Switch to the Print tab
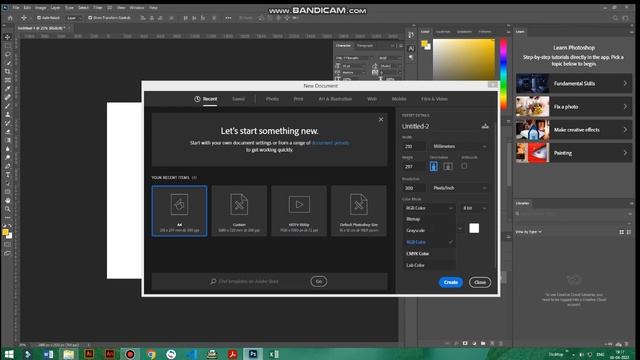 (x=298, y=99)
